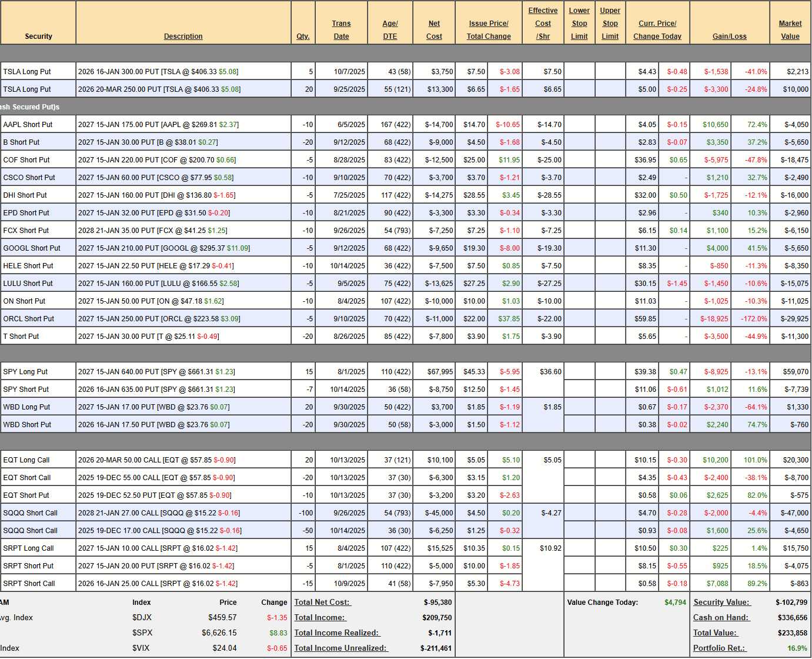Viewport: 812px width, 659px height.
Task: Click the TSLA '2026 16-JAN 300.00 PUT' description
Action: pyautogui.click(x=183, y=71)
